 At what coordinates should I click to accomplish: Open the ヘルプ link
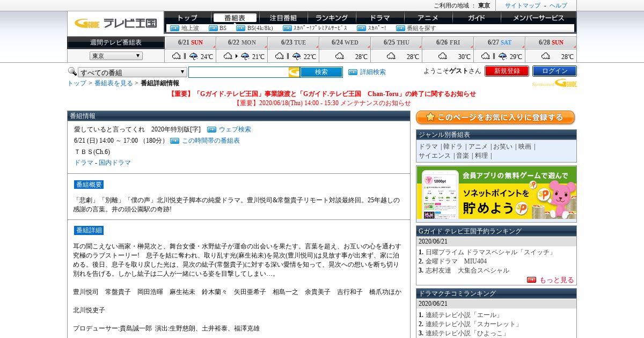558,5
